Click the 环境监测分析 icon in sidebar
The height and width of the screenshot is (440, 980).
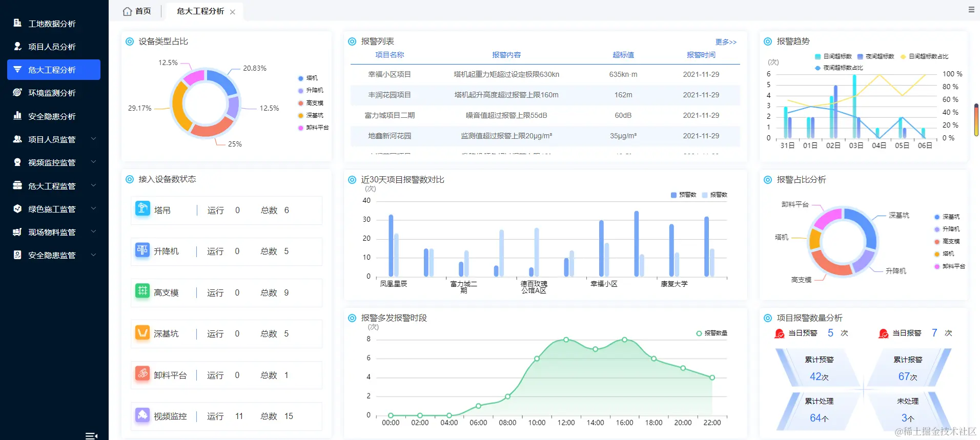(x=17, y=92)
